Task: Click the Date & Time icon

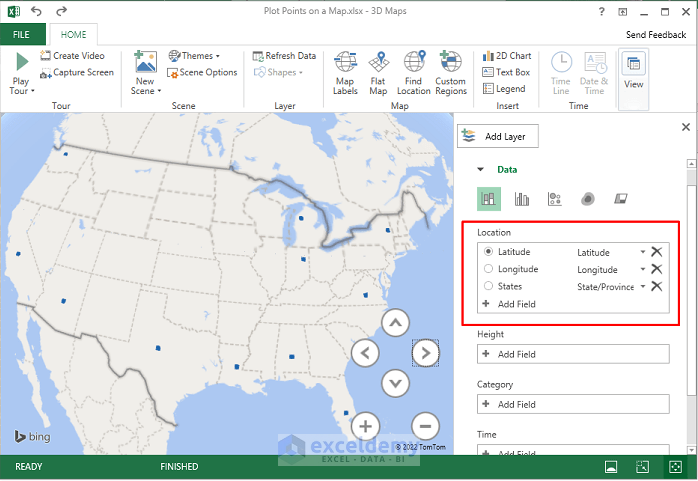Action: tap(595, 62)
